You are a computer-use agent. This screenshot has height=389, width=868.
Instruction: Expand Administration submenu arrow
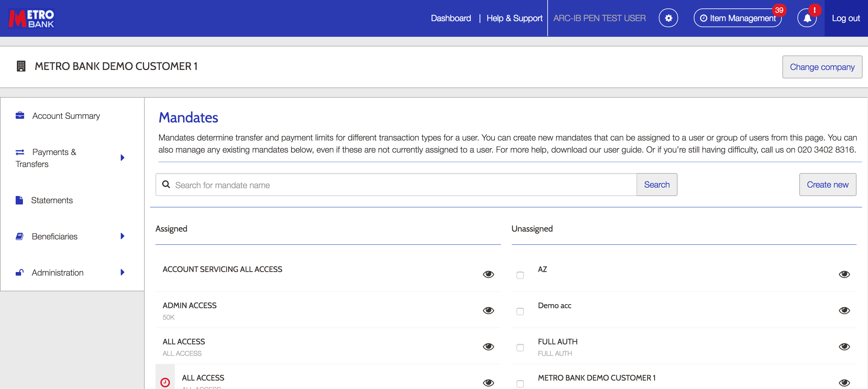point(123,272)
